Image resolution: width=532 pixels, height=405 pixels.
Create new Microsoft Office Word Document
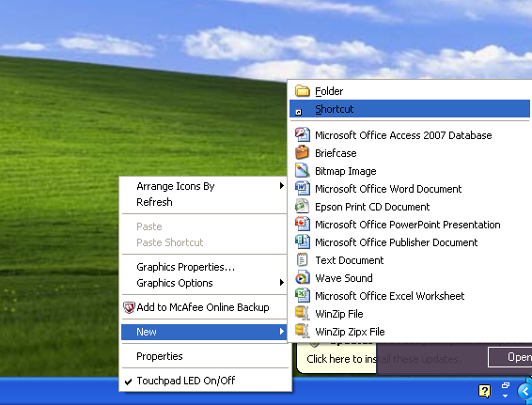[x=410, y=189]
